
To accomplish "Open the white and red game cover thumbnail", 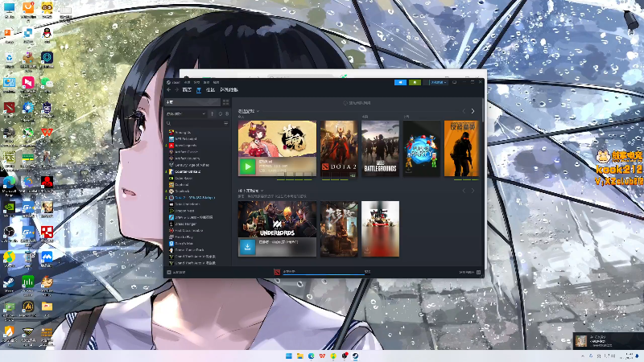I will (380, 229).
